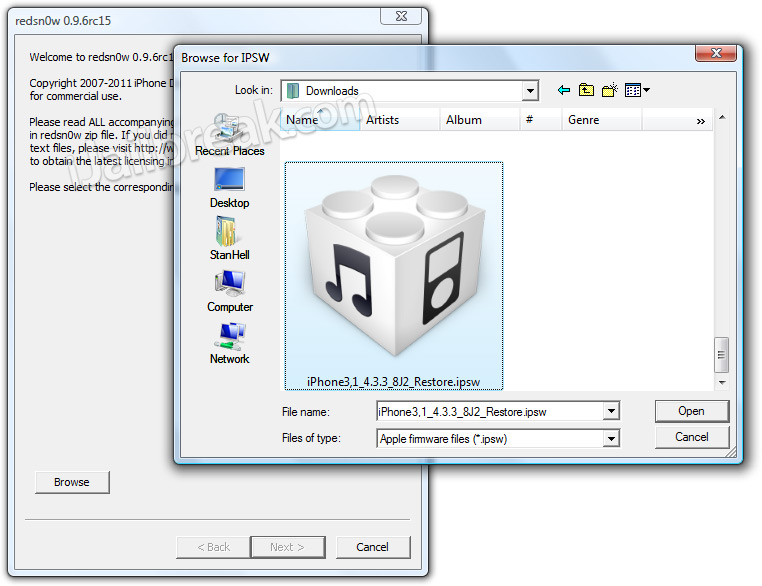The image size is (762, 586).
Task: Select Desktop in the places bar
Action: (x=229, y=188)
